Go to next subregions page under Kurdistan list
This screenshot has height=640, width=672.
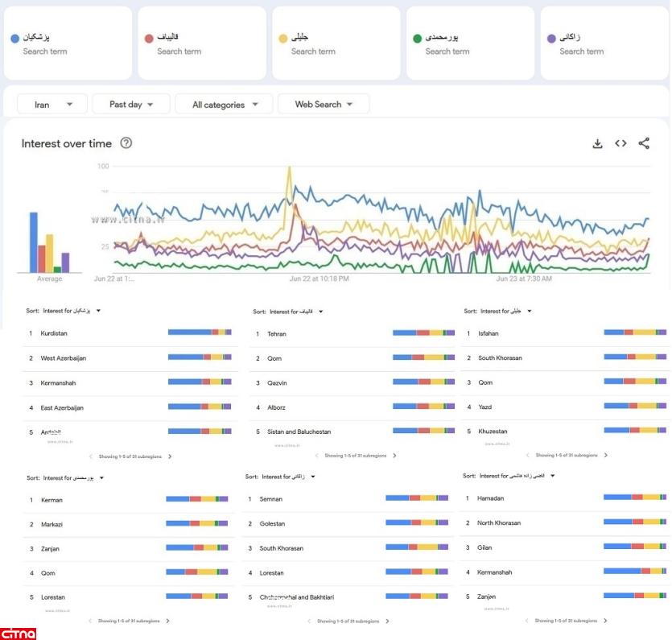pyautogui.click(x=170, y=456)
